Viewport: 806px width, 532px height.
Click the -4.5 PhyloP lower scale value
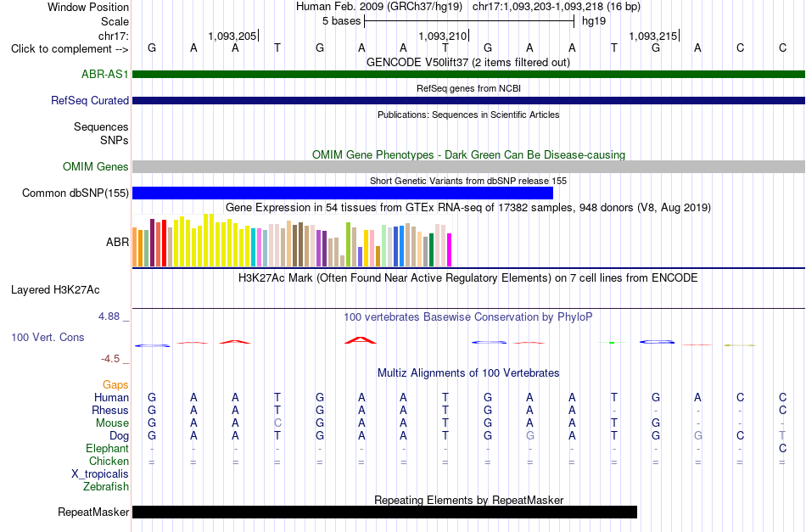(110, 359)
